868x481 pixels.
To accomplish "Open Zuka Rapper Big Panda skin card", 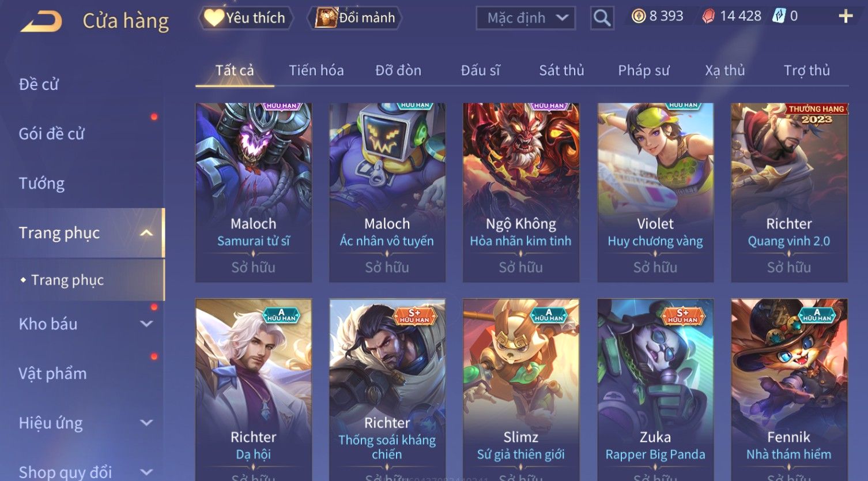I will [655, 389].
